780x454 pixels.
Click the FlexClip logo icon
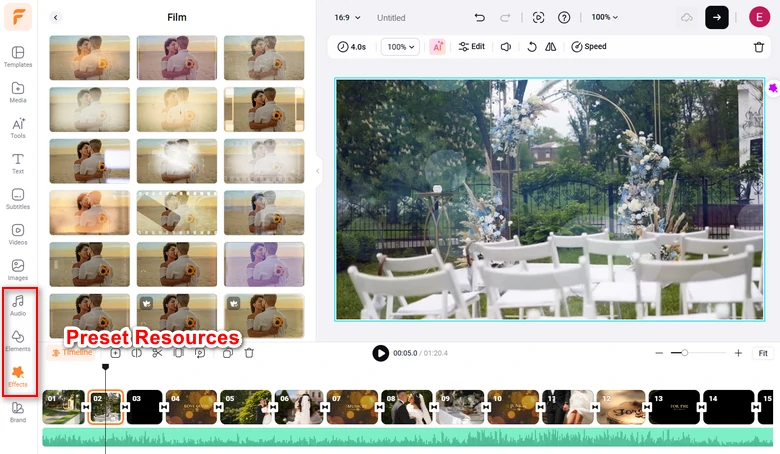coord(18,17)
